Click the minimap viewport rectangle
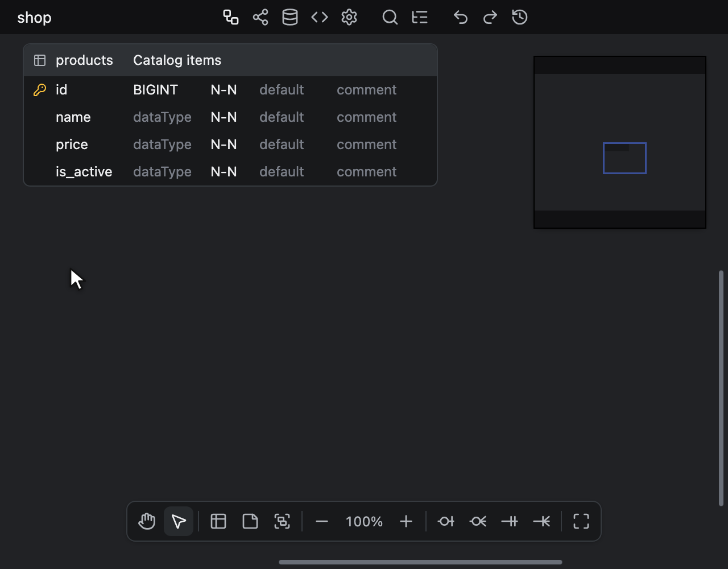 [x=624, y=158]
